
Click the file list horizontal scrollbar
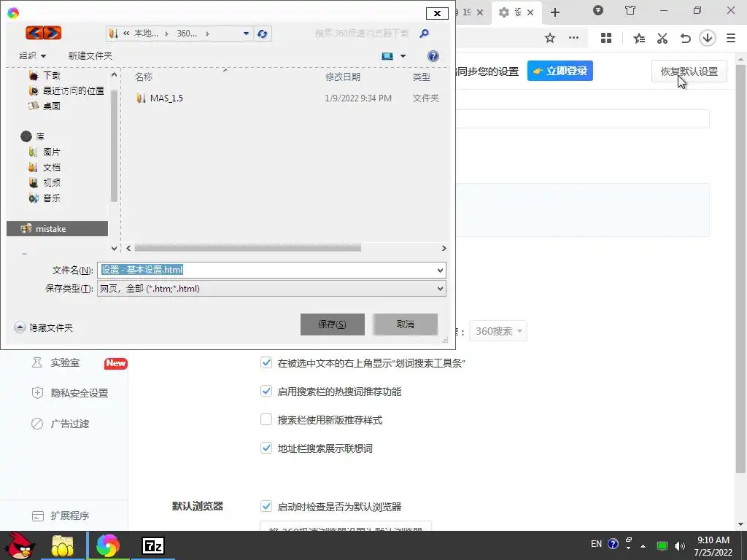pos(248,248)
